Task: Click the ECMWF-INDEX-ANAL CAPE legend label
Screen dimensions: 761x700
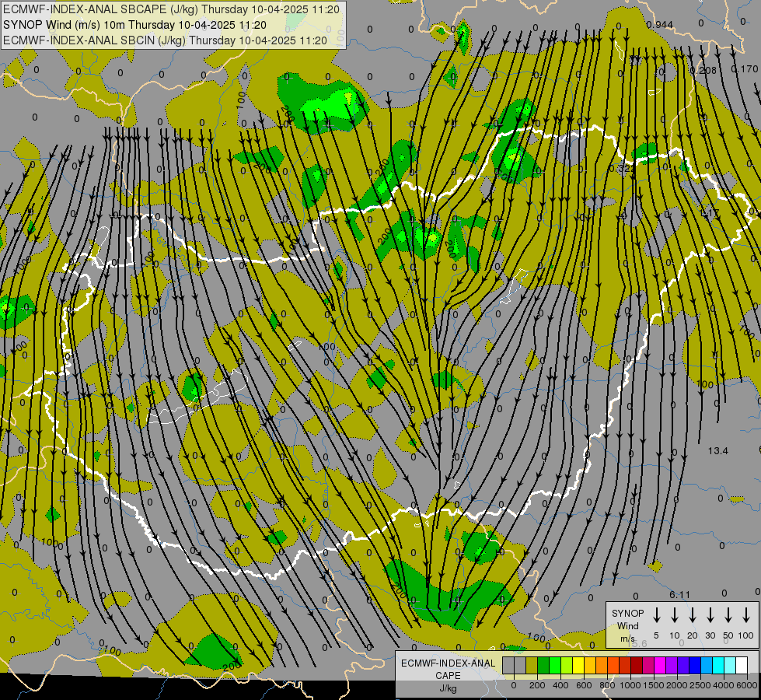Action: [448, 670]
